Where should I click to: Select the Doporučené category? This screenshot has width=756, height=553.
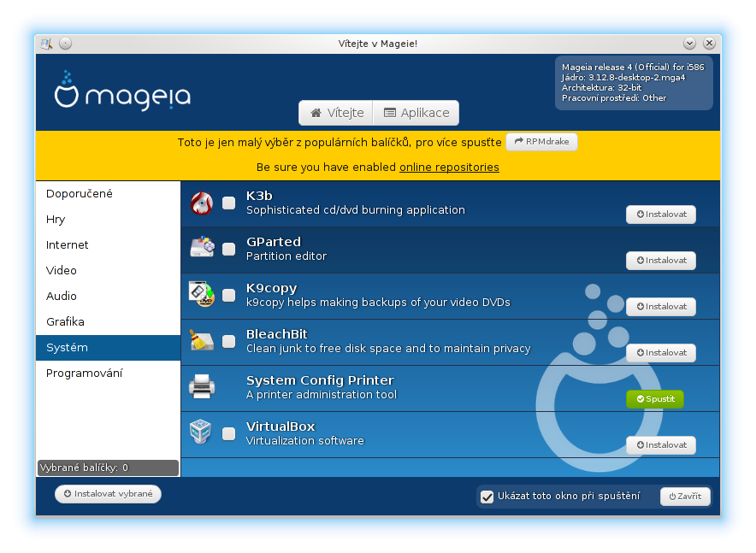pos(108,194)
